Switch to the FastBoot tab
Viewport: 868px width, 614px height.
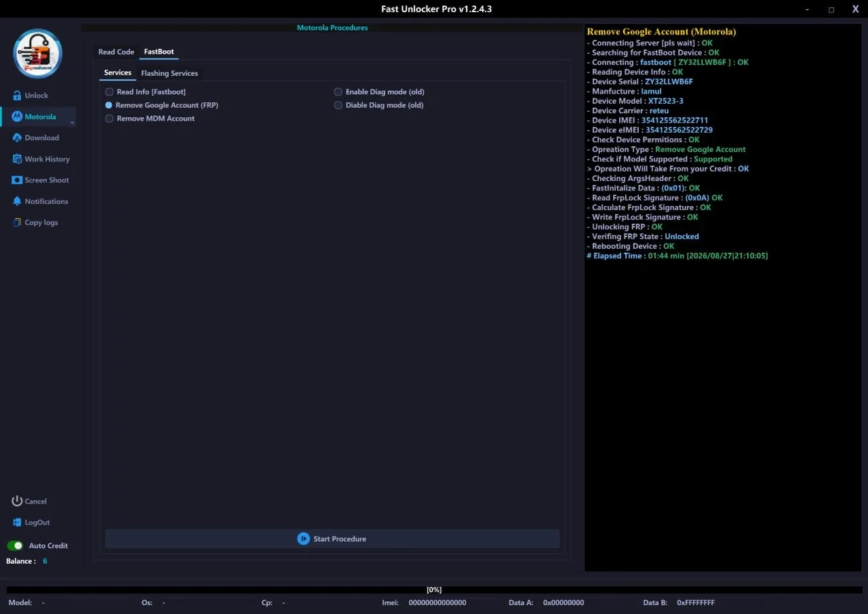159,52
